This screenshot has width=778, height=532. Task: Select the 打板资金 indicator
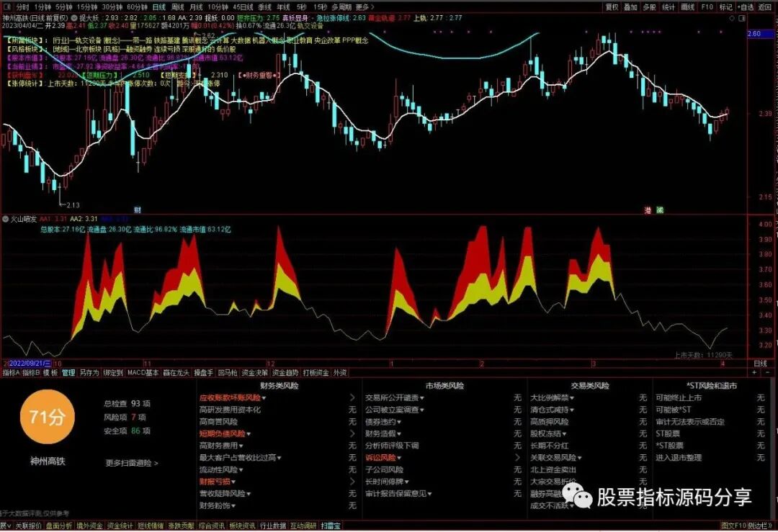click(x=316, y=372)
